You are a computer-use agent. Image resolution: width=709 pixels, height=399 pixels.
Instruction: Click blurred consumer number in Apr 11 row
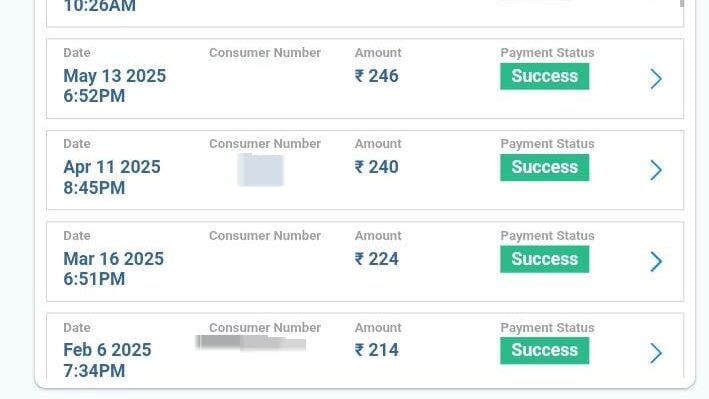click(x=260, y=170)
